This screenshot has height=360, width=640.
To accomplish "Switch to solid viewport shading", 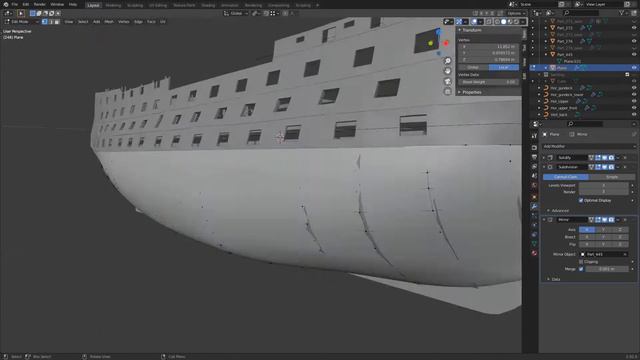I will point(504,22).
